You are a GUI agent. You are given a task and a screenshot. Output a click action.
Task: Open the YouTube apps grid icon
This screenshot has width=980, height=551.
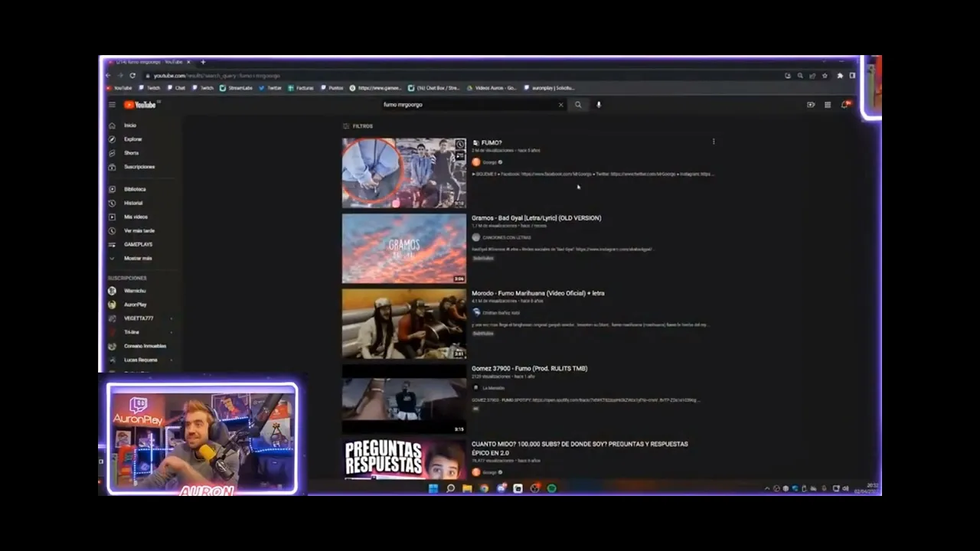828,105
